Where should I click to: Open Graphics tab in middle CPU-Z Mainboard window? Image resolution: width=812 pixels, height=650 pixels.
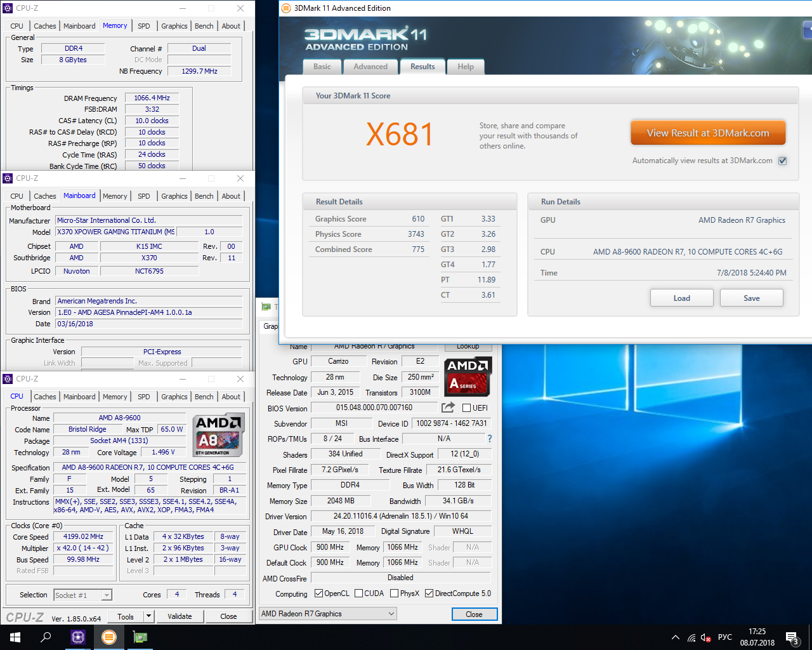point(174,196)
